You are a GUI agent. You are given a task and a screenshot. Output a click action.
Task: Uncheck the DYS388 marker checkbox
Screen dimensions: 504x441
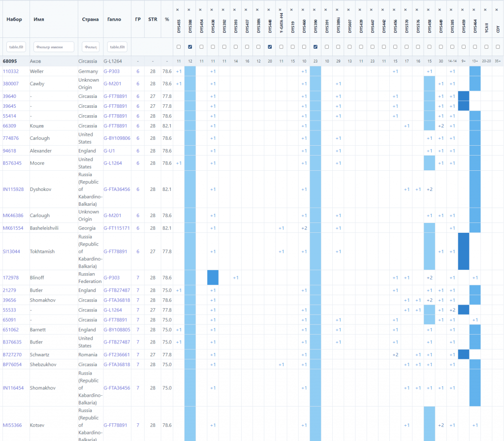click(190, 47)
